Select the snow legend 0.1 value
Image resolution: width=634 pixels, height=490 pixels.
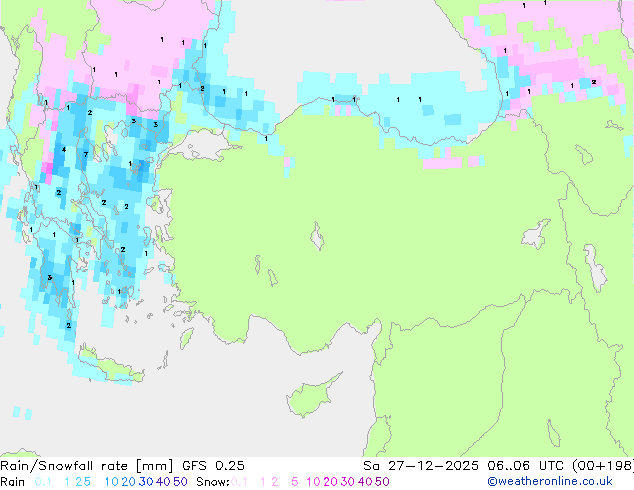[239, 482]
